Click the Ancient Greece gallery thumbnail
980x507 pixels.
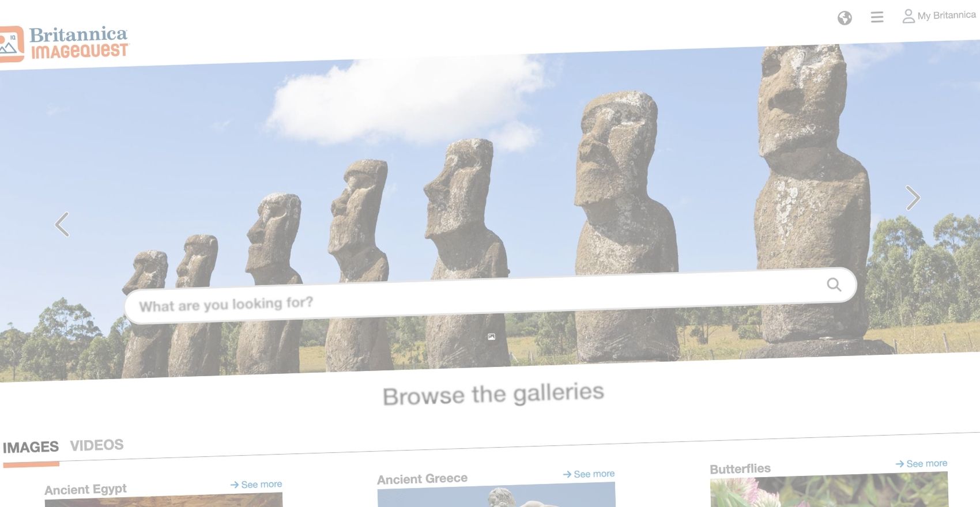tap(496, 496)
